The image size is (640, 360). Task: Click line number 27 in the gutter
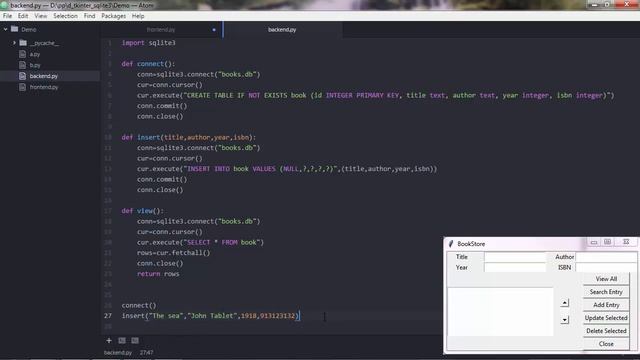pyautogui.click(x=108, y=316)
